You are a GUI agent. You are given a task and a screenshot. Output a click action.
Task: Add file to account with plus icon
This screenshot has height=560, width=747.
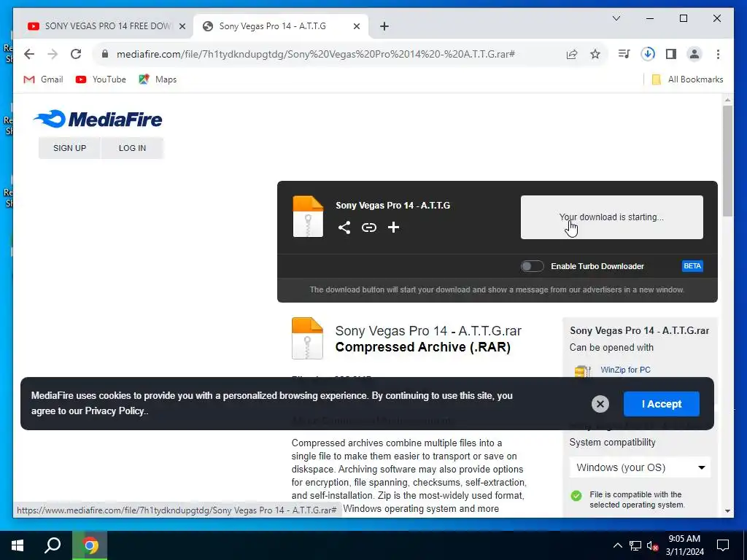click(x=393, y=227)
